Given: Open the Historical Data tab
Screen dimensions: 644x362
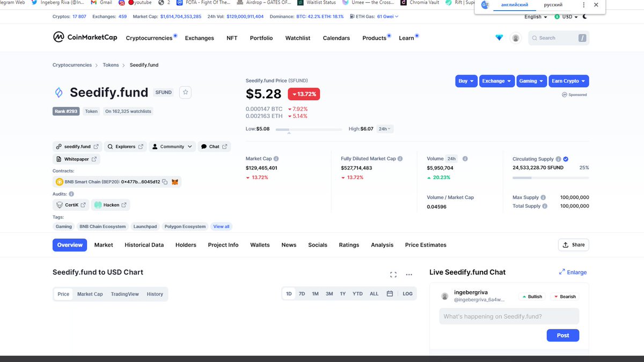Looking at the screenshot, I should coord(144,245).
